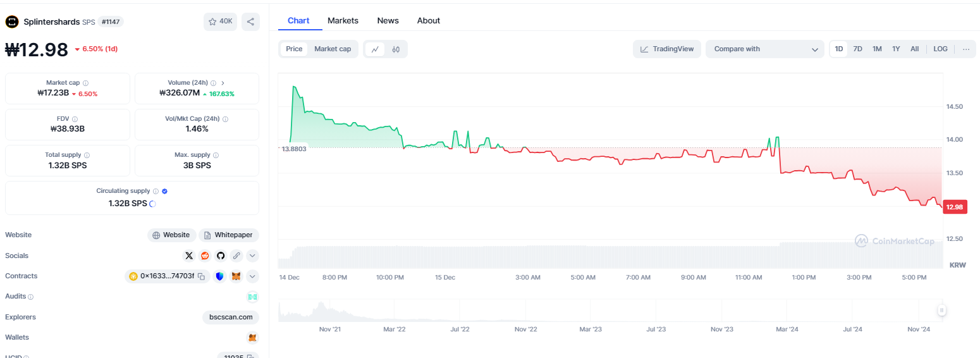Screen dimensions: 980x358
Task: Click the 1.46% Vol/Mkt Cap value
Action: [x=197, y=128]
